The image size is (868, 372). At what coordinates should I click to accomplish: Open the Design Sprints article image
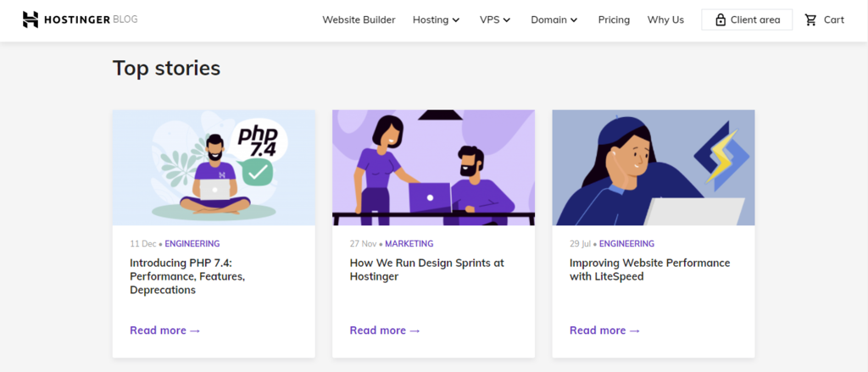point(433,167)
